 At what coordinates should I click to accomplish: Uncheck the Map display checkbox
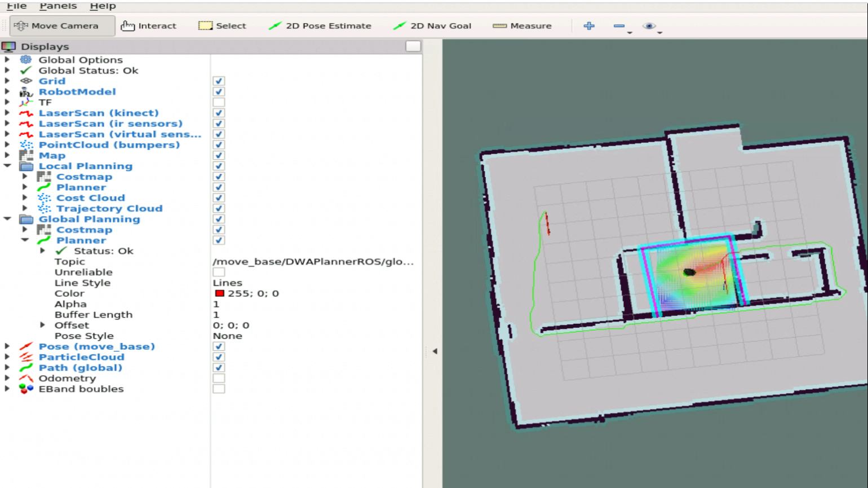click(219, 155)
